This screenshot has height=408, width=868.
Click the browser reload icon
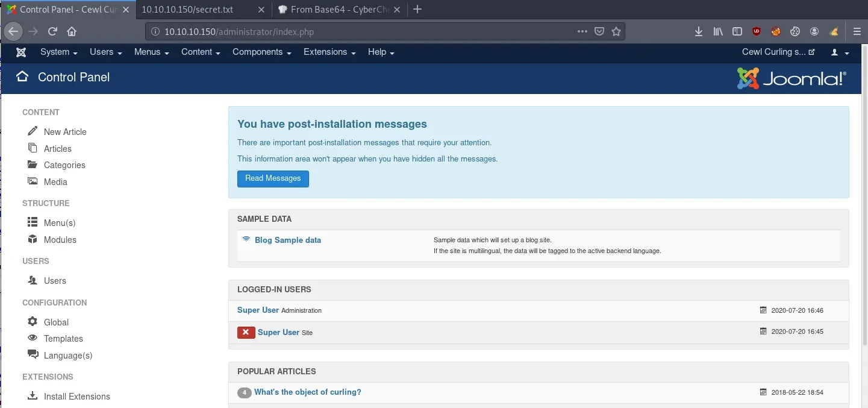pos(52,31)
